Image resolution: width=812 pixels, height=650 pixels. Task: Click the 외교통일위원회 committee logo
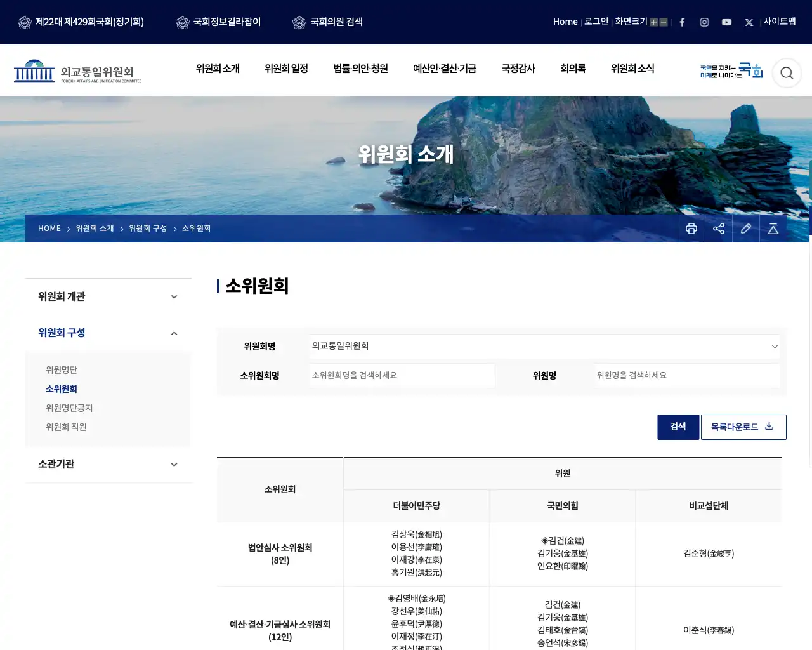coord(77,71)
